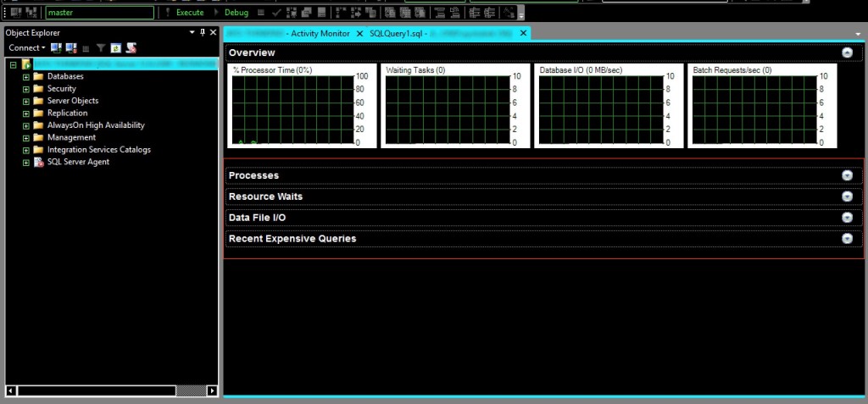Click the Filter funnel icon in Object Explorer
This screenshot has height=404, width=868.
[101, 48]
